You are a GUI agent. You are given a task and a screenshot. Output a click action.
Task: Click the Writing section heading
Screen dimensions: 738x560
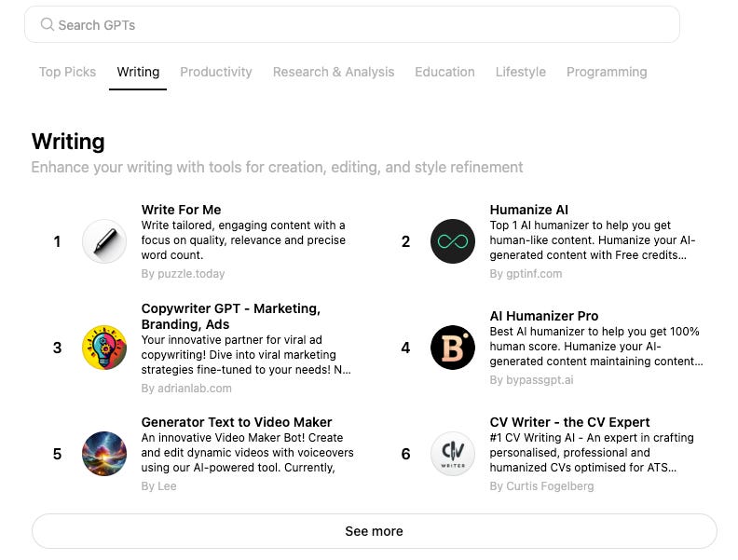[68, 142]
